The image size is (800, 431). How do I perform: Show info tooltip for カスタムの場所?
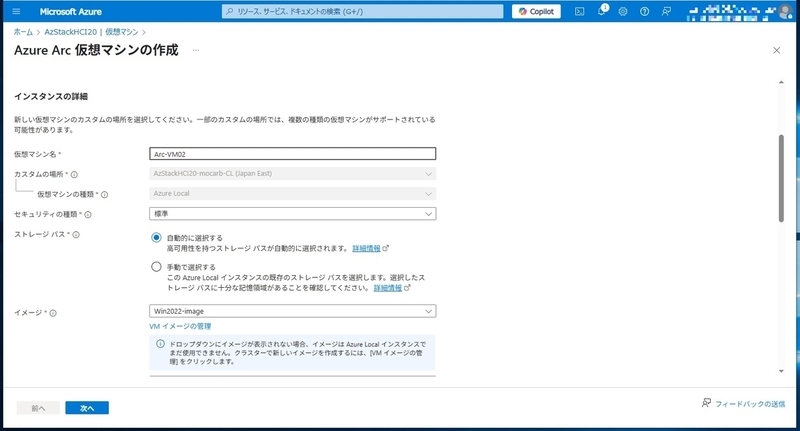point(74,174)
